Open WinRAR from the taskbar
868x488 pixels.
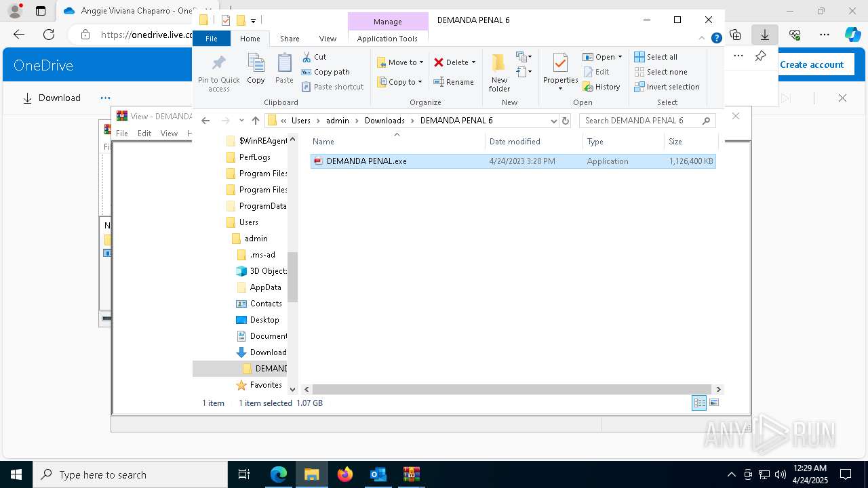click(411, 474)
